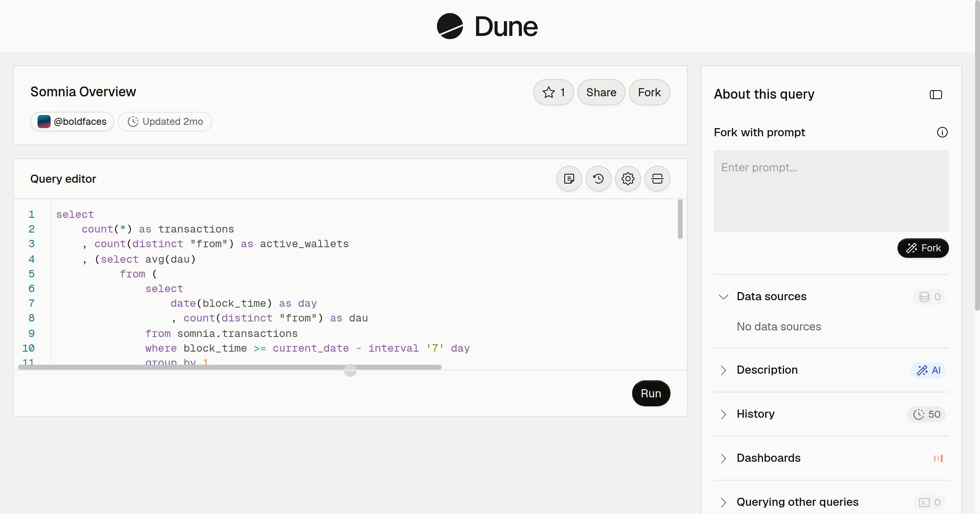Click the Somnia Overview title
This screenshot has height=514, width=980.
pos(83,92)
